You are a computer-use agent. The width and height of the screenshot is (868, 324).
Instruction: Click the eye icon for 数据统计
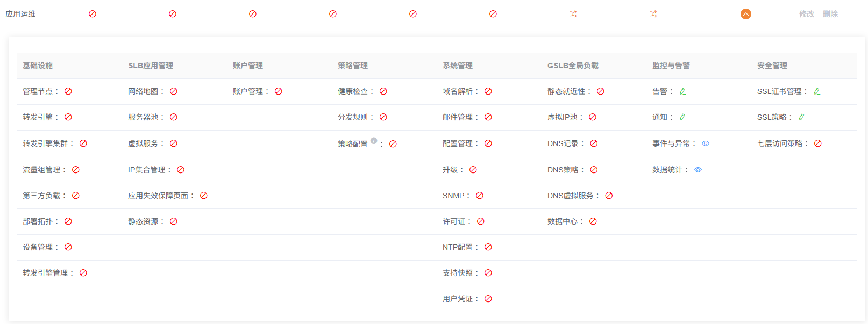pos(698,170)
